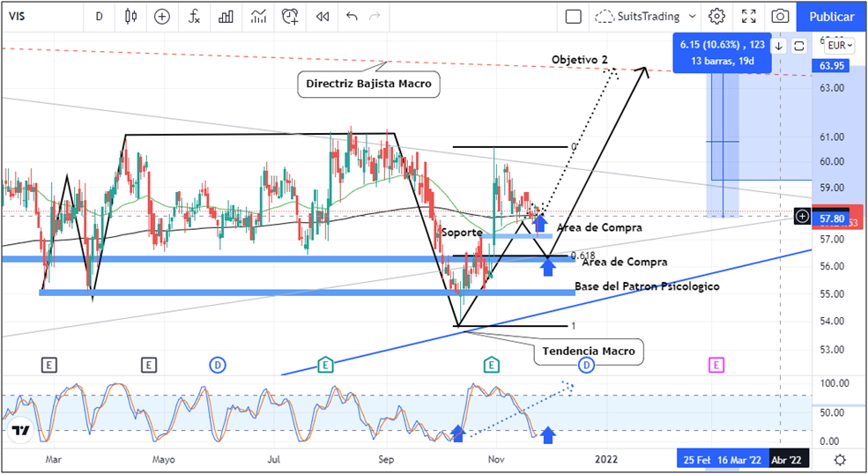Toggle fullscreen mode for the chart
Screen dimensions: 868x474
[748, 16]
